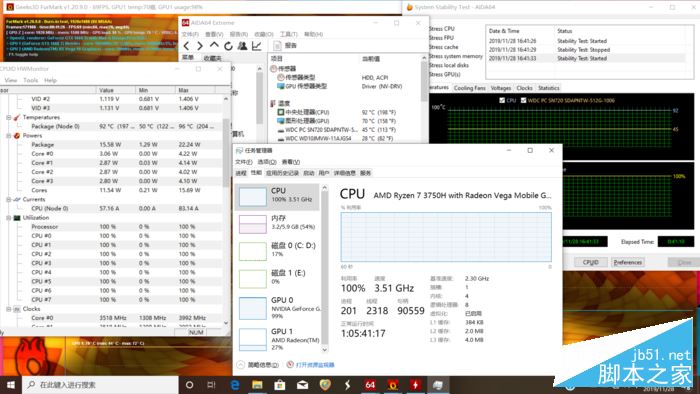Click Task Manager sidebar scroll down arrow
Screen dimensions: 700x394
(x=325, y=349)
